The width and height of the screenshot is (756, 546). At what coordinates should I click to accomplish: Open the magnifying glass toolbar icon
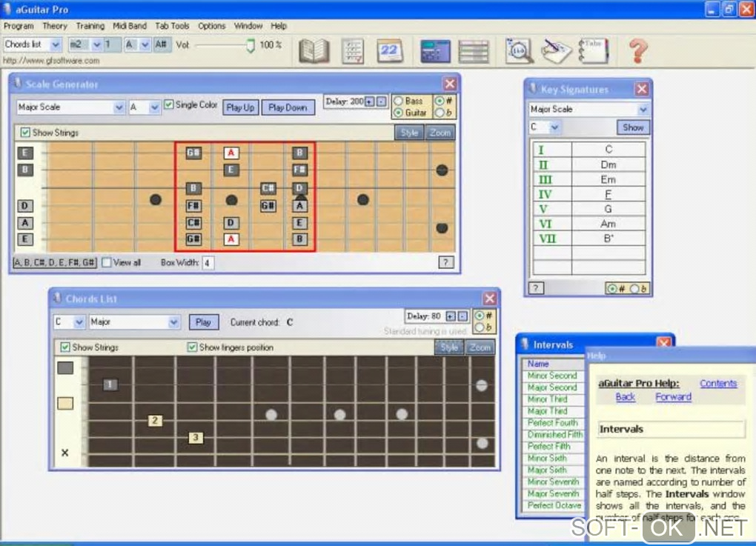pyautogui.click(x=520, y=50)
